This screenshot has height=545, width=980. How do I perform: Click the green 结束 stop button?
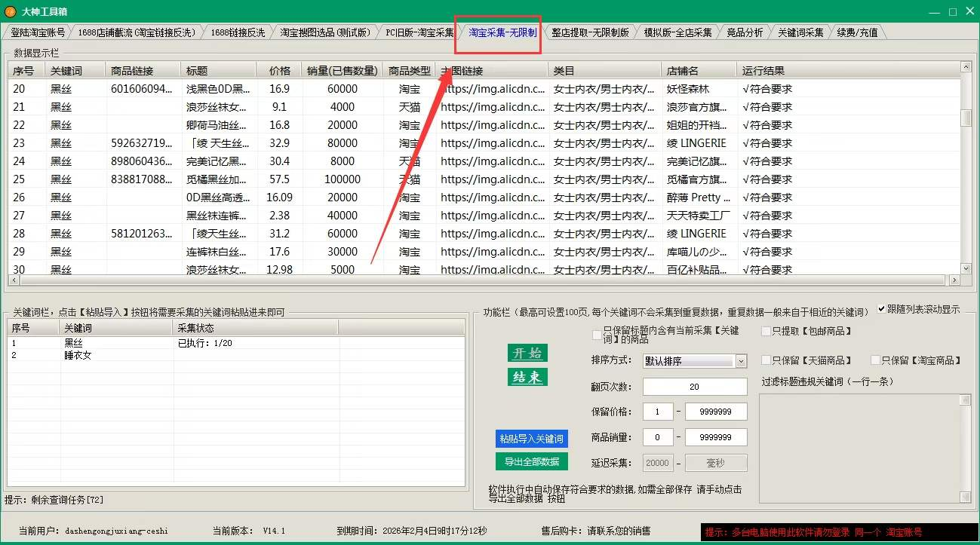[x=527, y=377]
